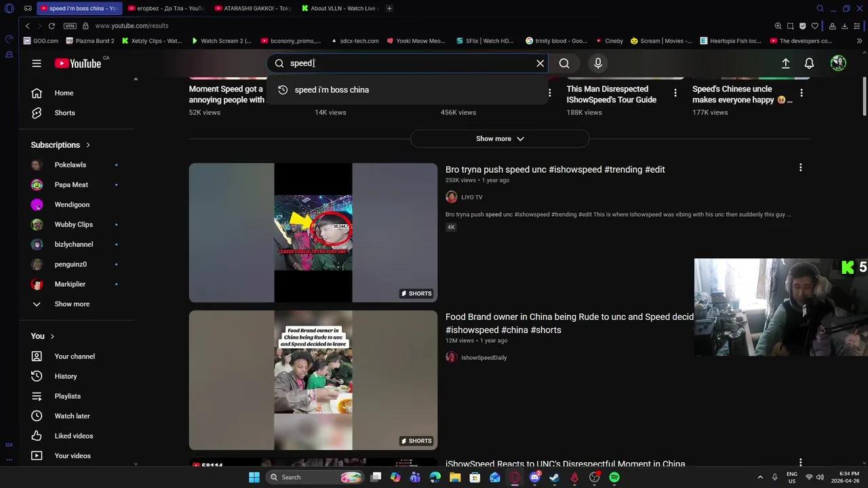
Task: Start voice search with the microphone
Action: [x=598, y=63]
